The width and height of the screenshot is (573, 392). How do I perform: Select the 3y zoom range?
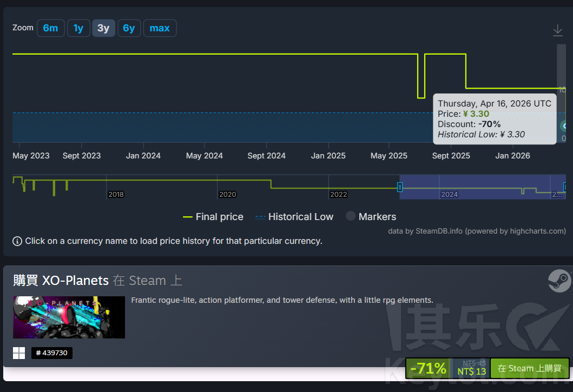click(103, 28)
